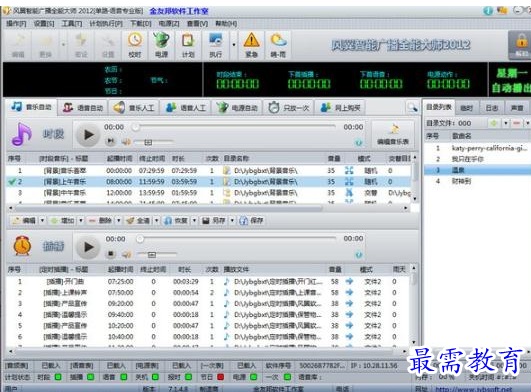Click insert player volume slider handle

click(151, 254)
